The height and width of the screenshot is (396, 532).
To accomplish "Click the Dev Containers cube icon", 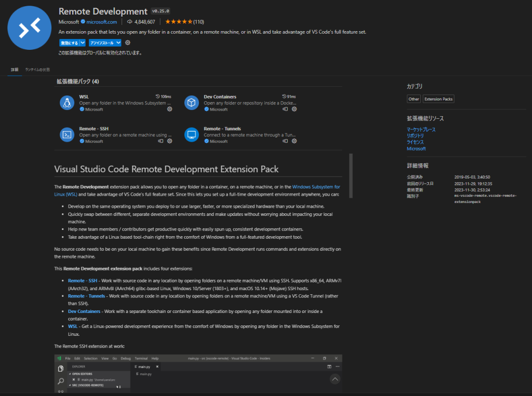I will coord(192,103).
